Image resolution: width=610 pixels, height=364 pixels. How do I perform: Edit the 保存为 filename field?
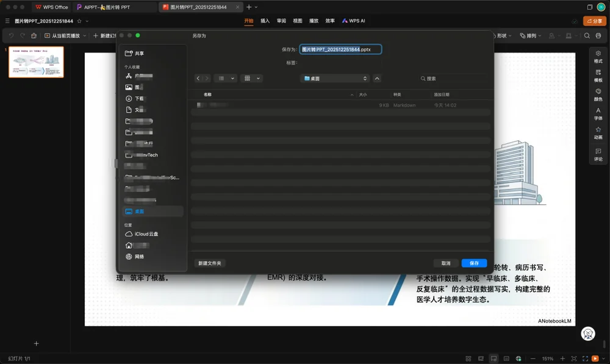tap(340, 49)
